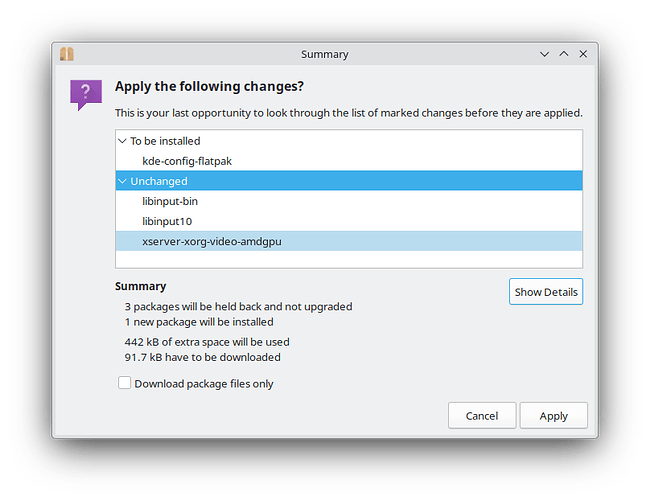Viewport: 649px width, 500px height.
Task: Select the libinput-bin package entry
Action: coord(170,201)
